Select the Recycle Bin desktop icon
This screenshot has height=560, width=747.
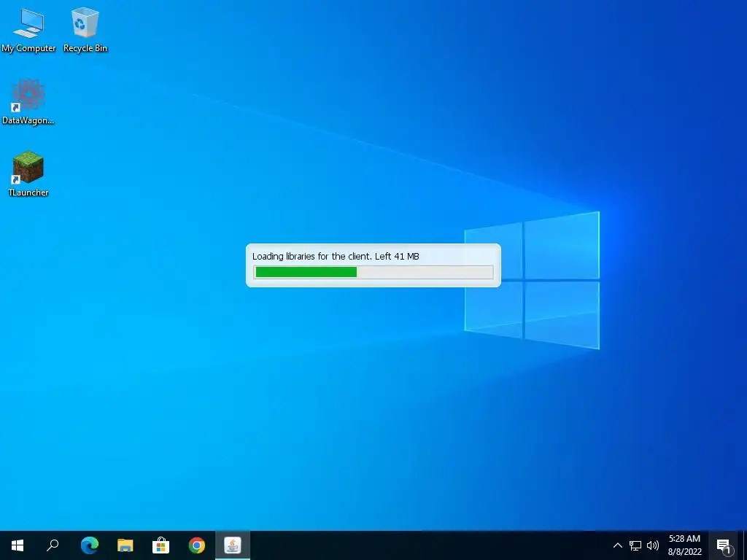(x=85, y=29)
